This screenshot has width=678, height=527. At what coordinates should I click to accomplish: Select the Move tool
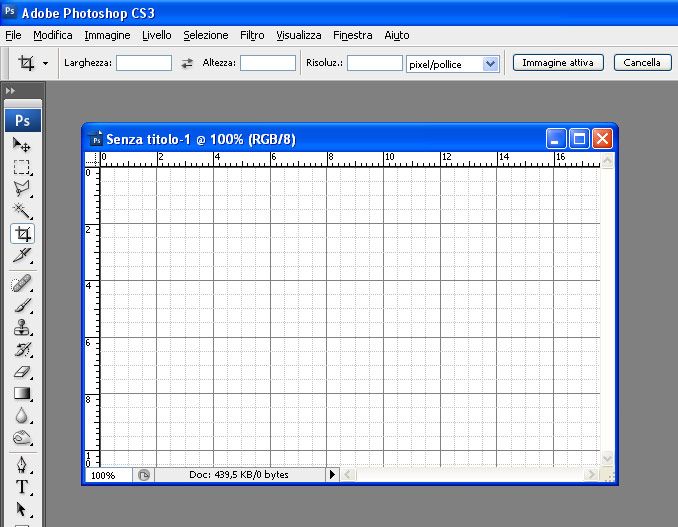tap(22, 145)
